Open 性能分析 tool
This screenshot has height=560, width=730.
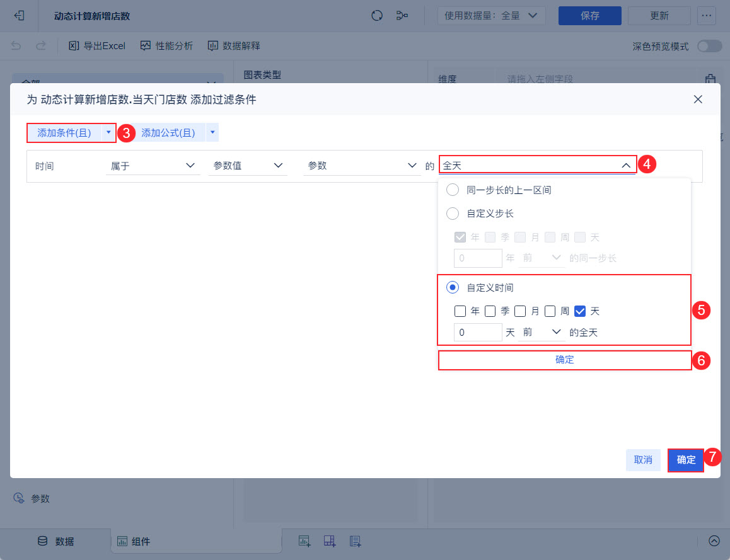[166, 45]
